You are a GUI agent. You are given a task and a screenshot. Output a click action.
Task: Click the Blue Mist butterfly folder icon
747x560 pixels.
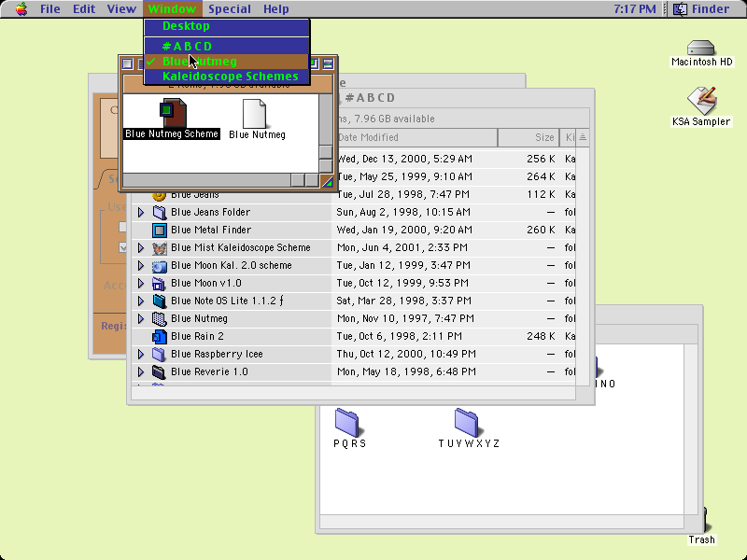pos(159,247)
